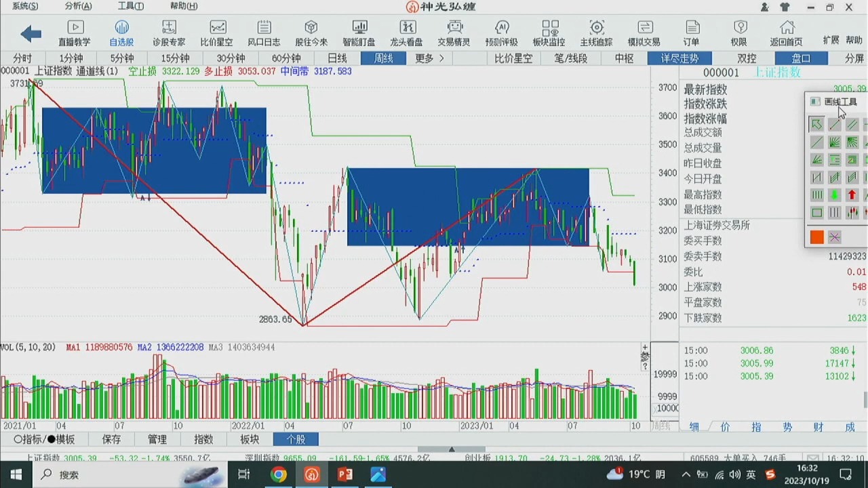This screenshot has height=488, width=868.
Task: Click 保存 button below the chart
Action: (x=111, y=439)
